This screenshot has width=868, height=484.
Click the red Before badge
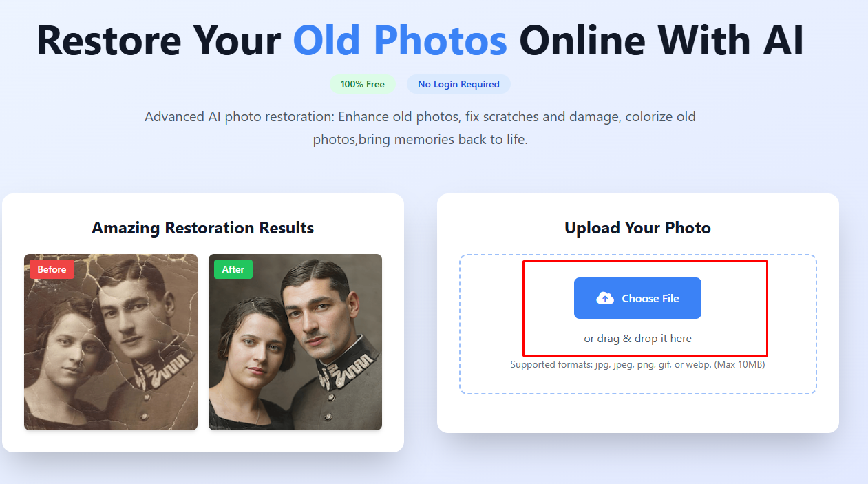[52, 269]
